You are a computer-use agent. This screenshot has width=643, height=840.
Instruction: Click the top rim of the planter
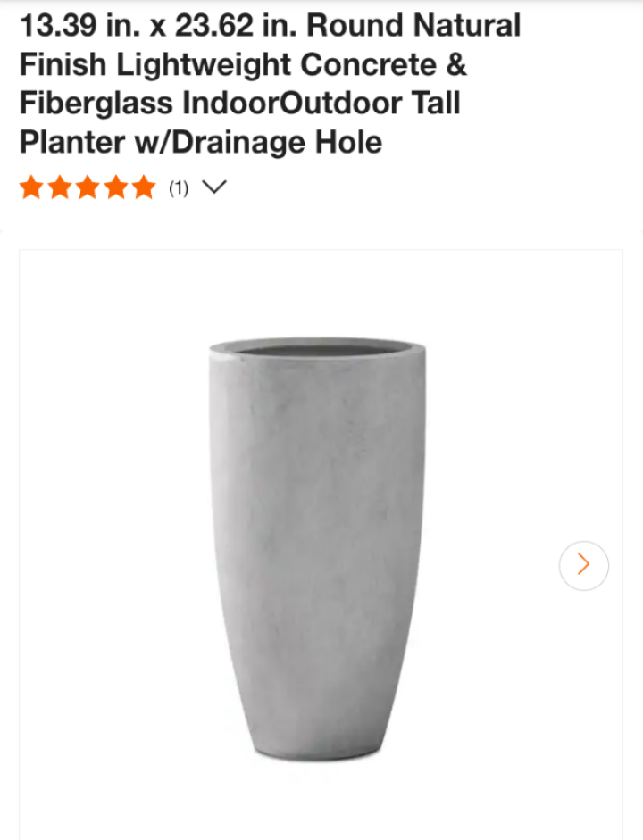318,349
